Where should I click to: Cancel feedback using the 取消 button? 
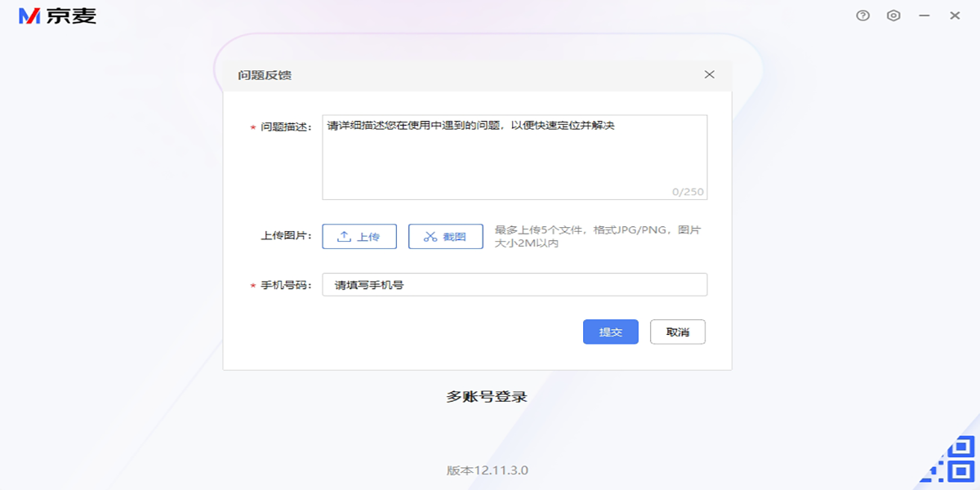(x=677, y=332)
